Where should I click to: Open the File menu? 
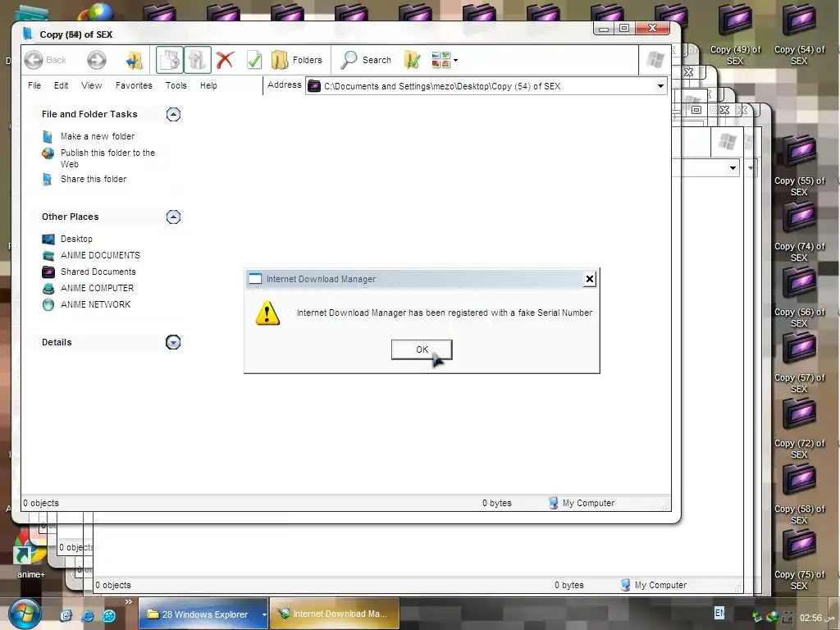tap(34, 85)
